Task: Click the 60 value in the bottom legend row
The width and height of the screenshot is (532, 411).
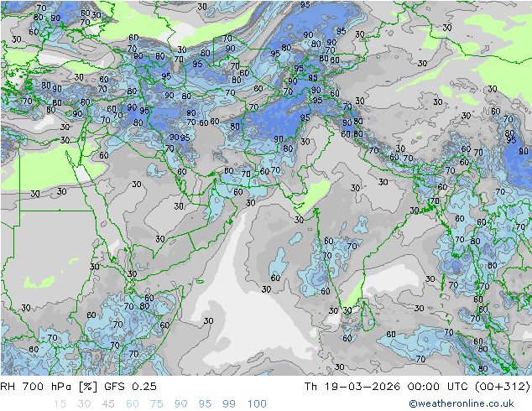Action: (133, 404)
